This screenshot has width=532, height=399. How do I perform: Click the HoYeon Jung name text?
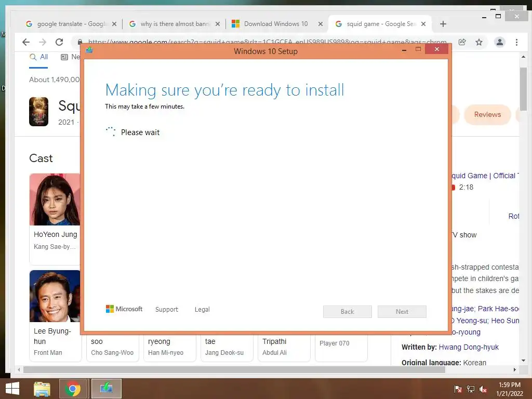[55, 234]
